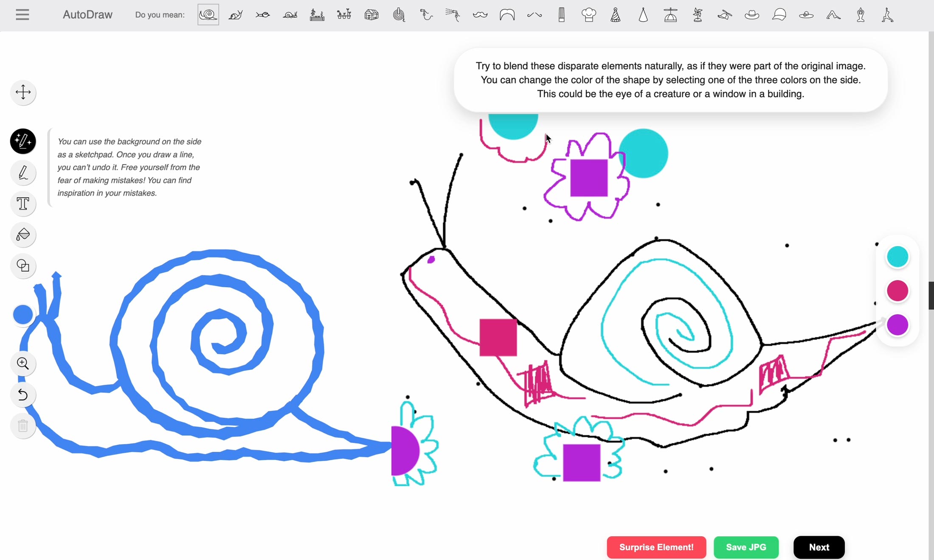Pick the greenhouse suggestion
Viewport: 934px width, 560px height.
(371, 15)
